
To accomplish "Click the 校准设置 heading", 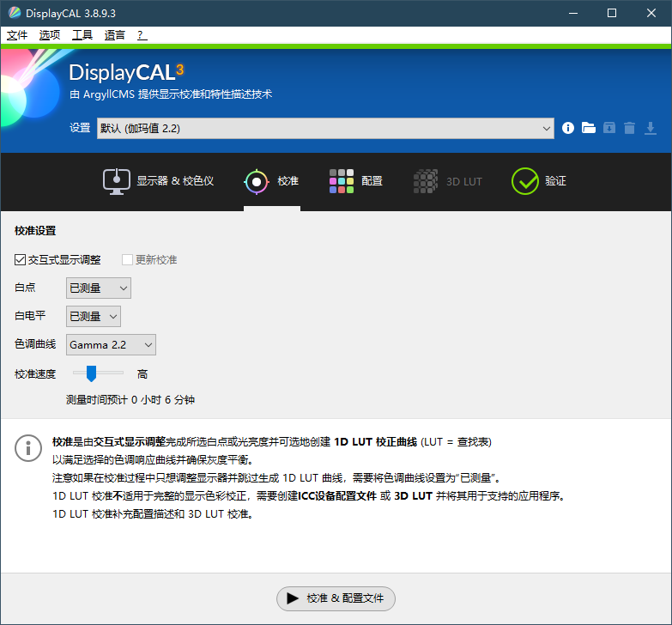I will click(35, 231).
